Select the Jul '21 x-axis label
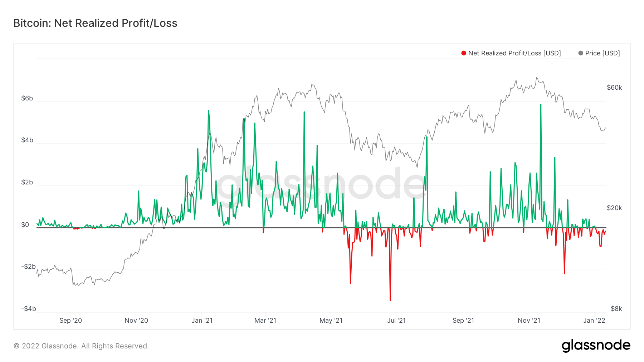 pyautogui.click(x=396, y=321)
